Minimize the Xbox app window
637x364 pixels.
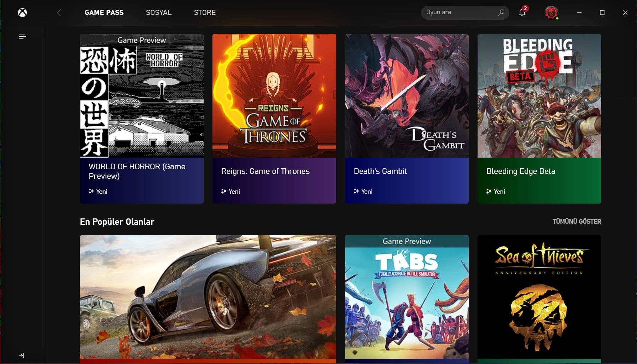coord(579,12)
